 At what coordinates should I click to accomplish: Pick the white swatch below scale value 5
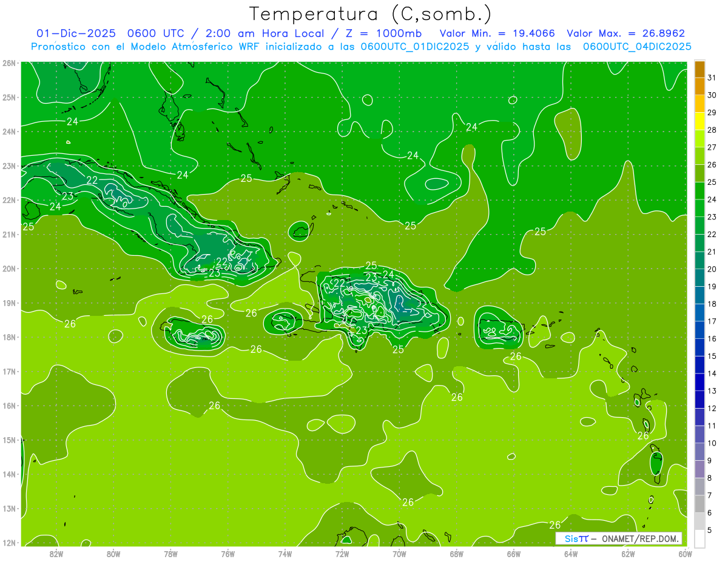pos(699,539)
